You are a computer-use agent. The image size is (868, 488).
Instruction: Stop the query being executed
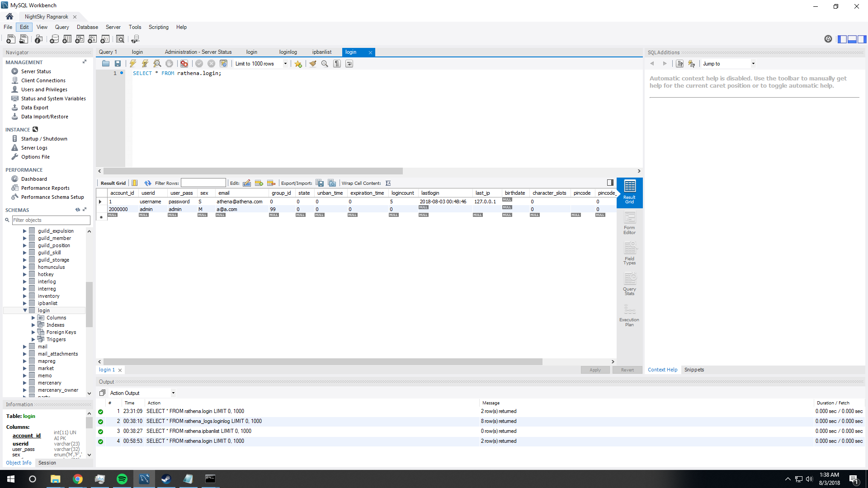(169, 64)
